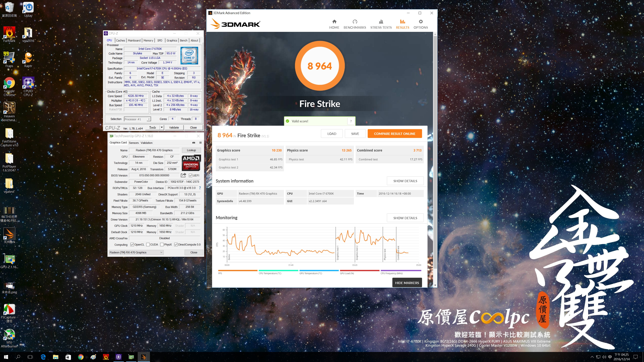Open MSI Afterburner desktop shortcut
The width and height of the screenshot is (644, 362).
click(x=9, y=338)
